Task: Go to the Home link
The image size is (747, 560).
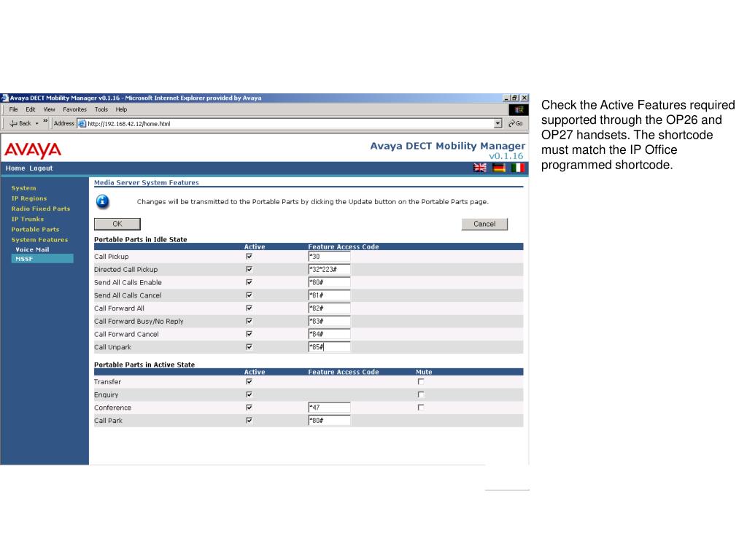Action: tap(15, 168)
